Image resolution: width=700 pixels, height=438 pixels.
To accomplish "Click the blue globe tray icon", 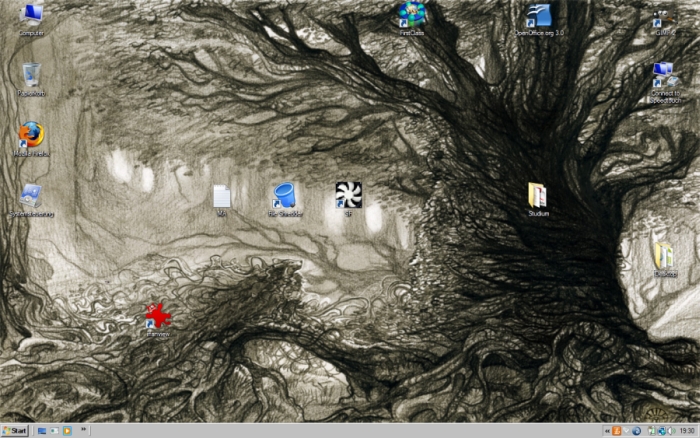I will [x=637, y=431].
